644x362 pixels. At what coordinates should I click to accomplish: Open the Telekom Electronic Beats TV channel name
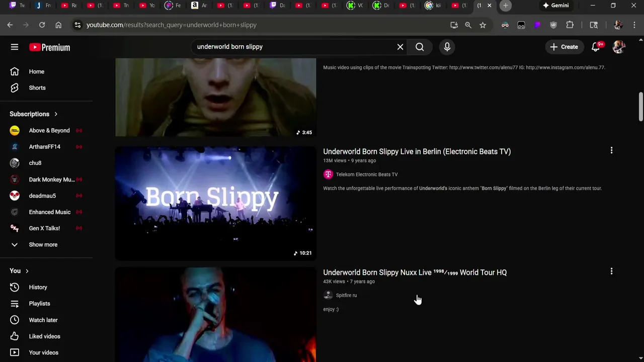[367, 174]
